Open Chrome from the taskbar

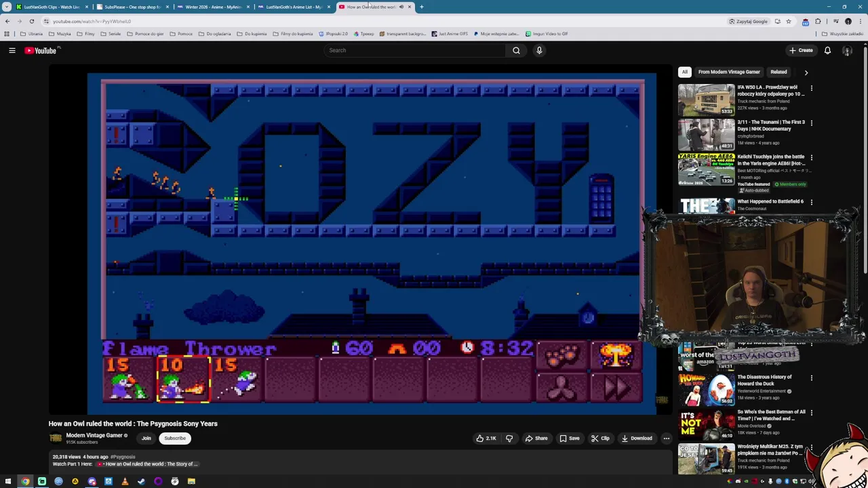tap(26, 481)
